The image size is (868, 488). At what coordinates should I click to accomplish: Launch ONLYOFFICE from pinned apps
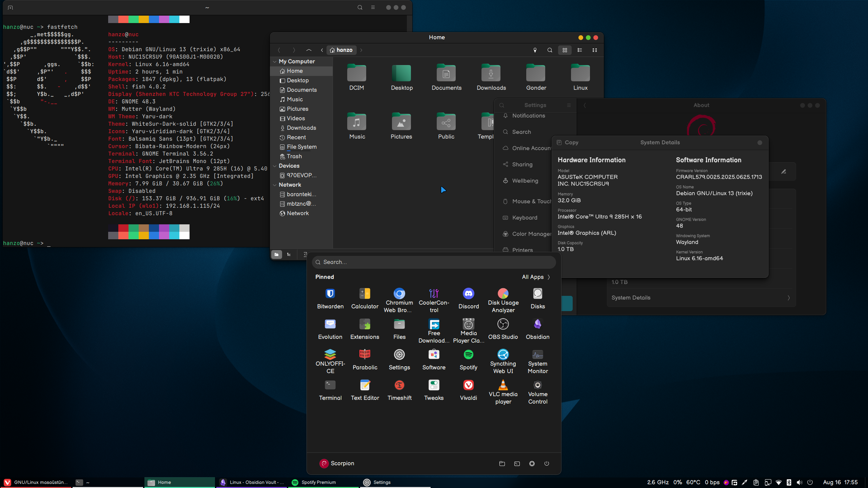coord(330,361)
